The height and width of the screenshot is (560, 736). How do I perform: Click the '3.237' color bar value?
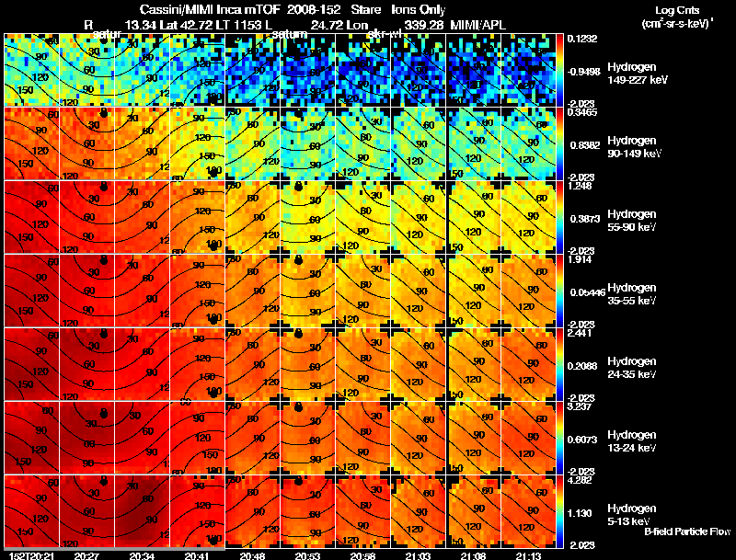pos(580,406)
